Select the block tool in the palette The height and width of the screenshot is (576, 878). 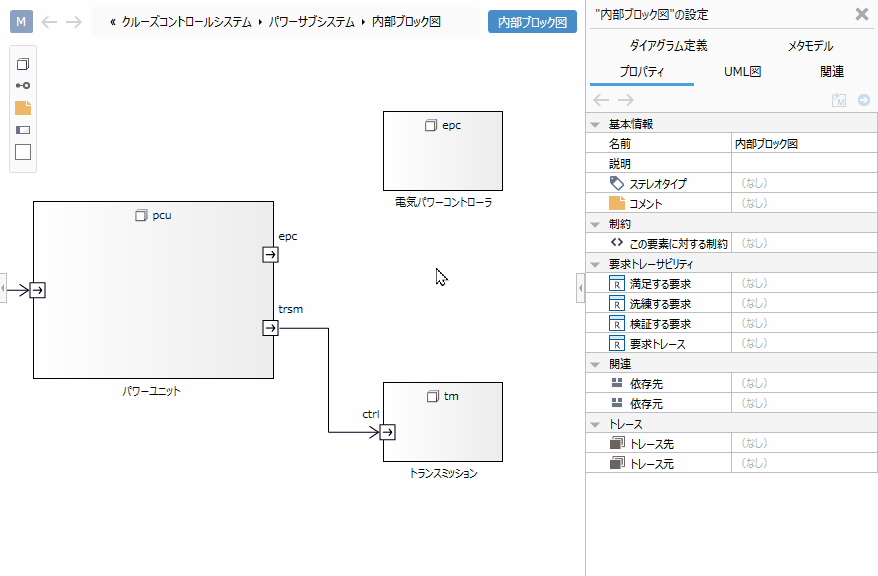[23, 64]
